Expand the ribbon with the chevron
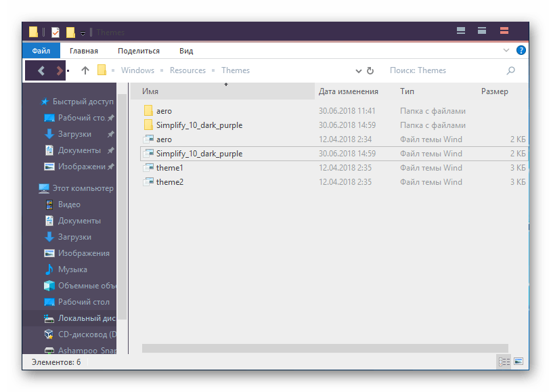This screenshot has height=392, width=551. (507, 51)
